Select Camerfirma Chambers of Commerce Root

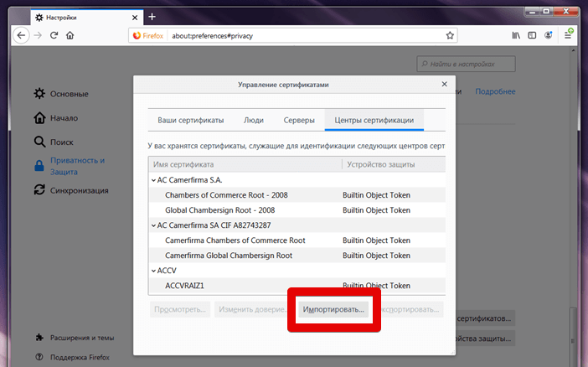(297, 240)
